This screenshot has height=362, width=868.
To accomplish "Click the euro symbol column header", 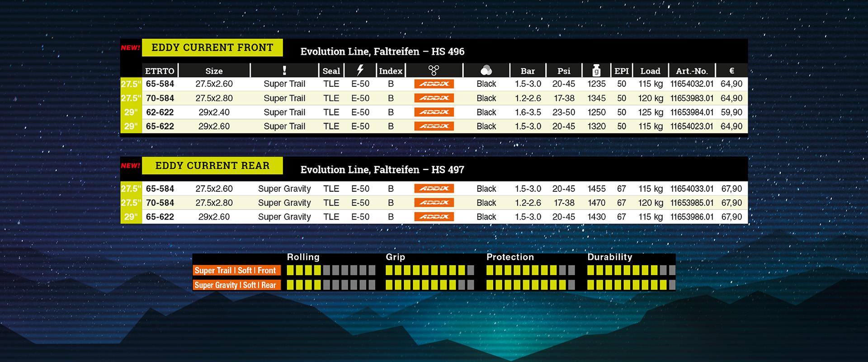I will pyautogui.click(x=731, y=71).
